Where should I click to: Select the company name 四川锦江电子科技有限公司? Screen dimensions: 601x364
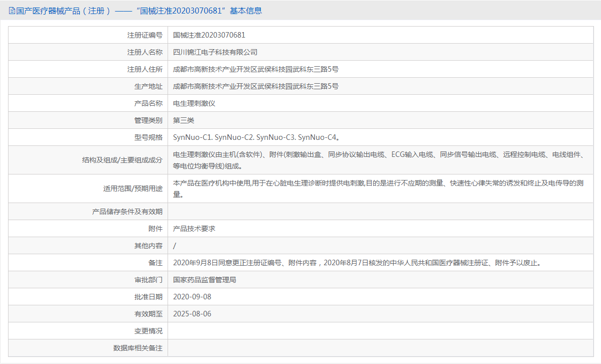[215, 52]
